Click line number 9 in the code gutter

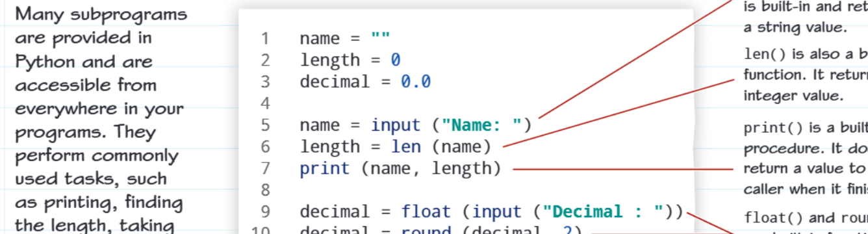(264, 212)
